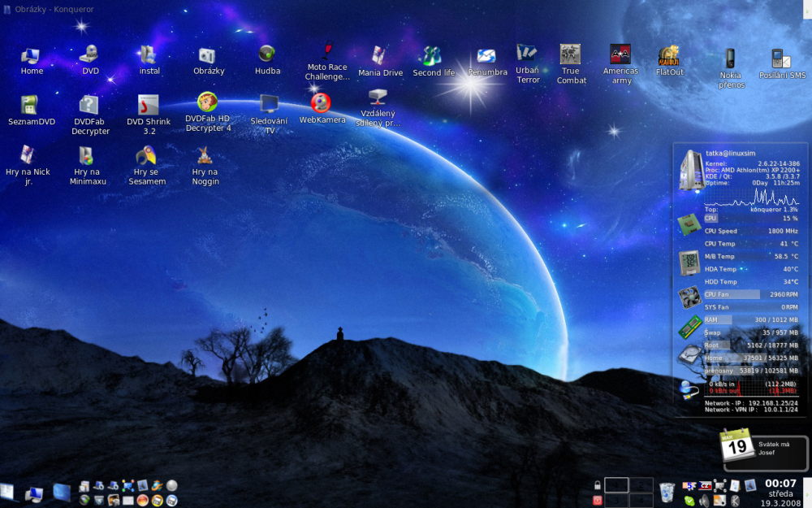The height and width of the screenshot is (508, 812).
Task: Open the Hry na Minimaxu icon
Action: tap(87, 165)
